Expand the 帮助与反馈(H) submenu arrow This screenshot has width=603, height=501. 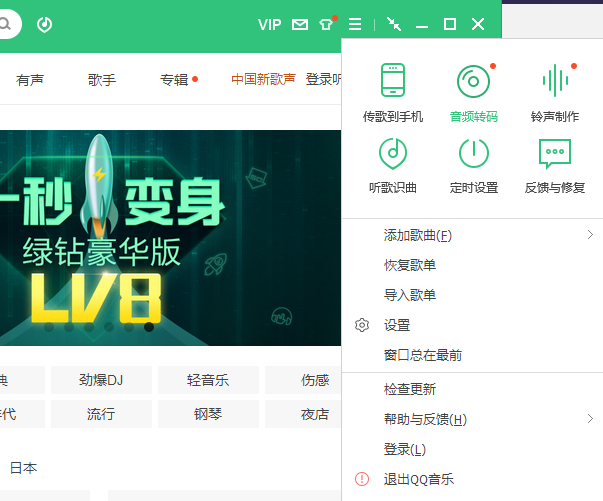click(590, 419)
